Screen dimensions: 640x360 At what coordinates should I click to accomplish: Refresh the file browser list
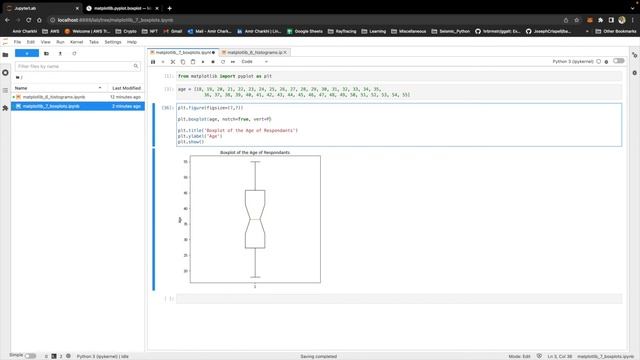pos(74,53)
